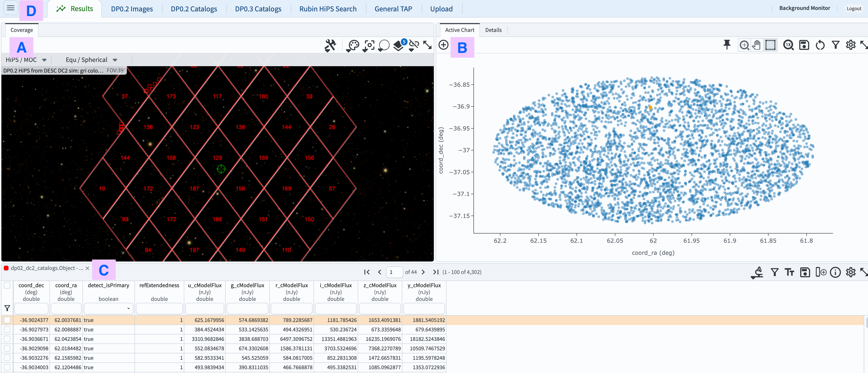The height and width of the screenshot is (373, 868).
Task: Click the Background Monitor button
Action: 805,8
